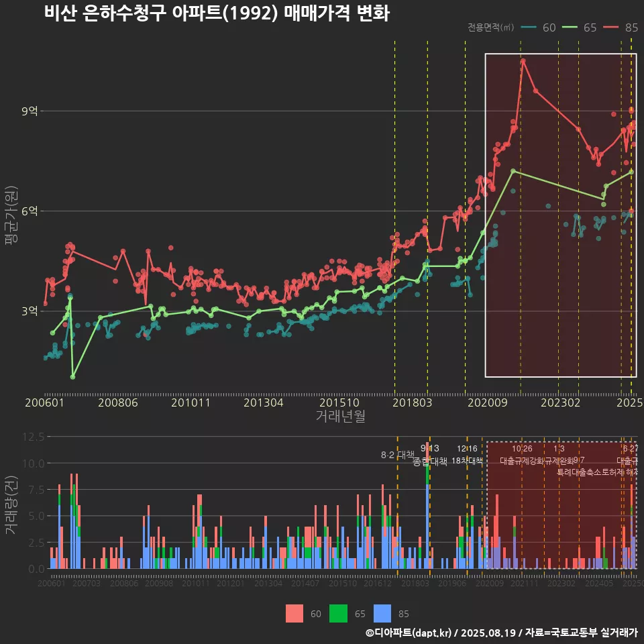Click the 12.5 volume axis label
644x644 pixels.
click(34, 437)
